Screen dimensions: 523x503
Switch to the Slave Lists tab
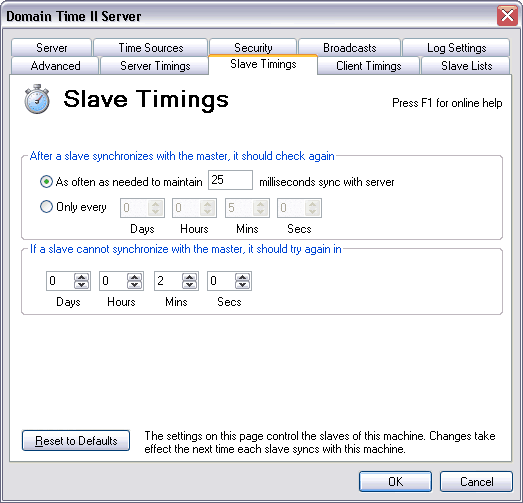point(466,66)
